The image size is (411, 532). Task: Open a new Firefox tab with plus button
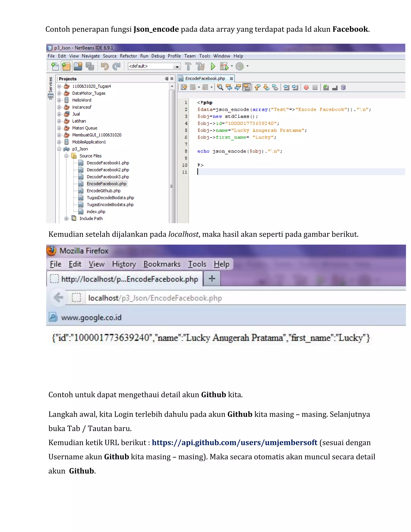click(212, 278)
